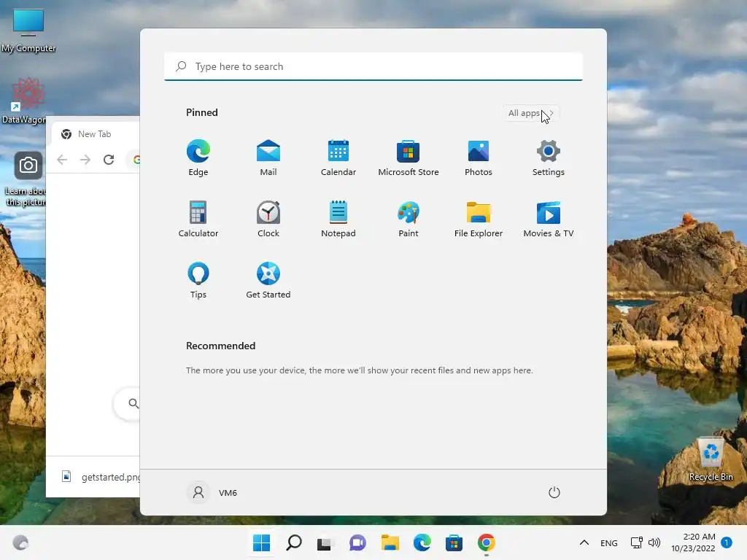
Task: Open File Explorer from pinned apps
Action: point(479,219)
